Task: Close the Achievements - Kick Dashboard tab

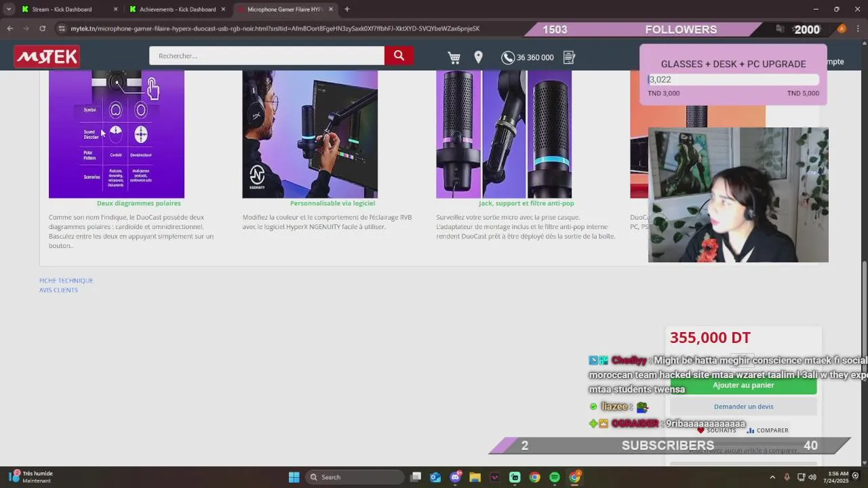Action: (223, 9)
